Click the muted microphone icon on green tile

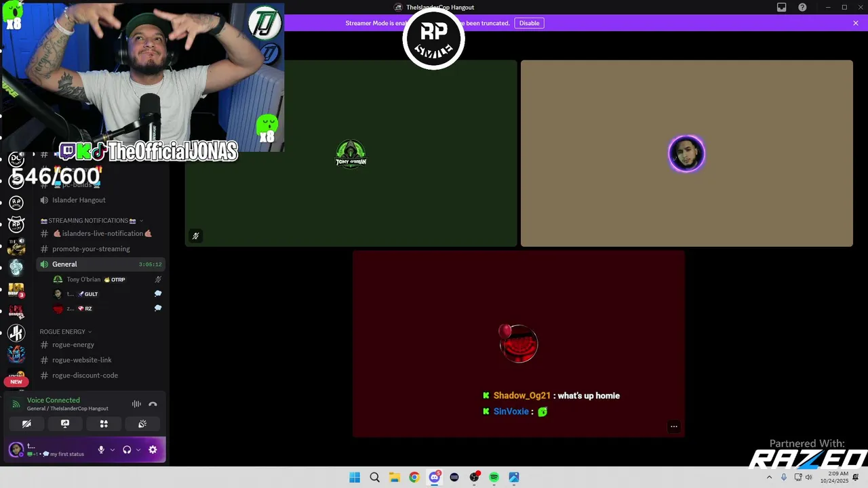tap(195, 236)
